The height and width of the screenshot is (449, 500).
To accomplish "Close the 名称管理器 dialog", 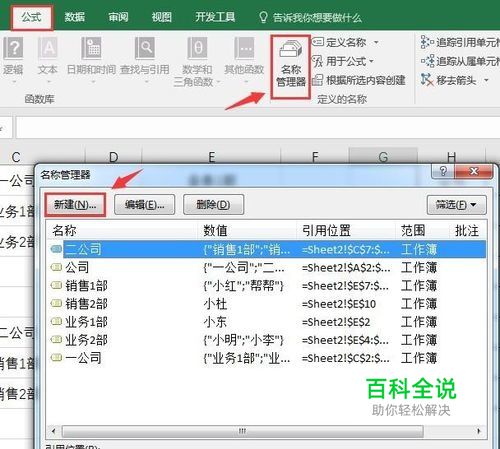I will pos(474,171).
